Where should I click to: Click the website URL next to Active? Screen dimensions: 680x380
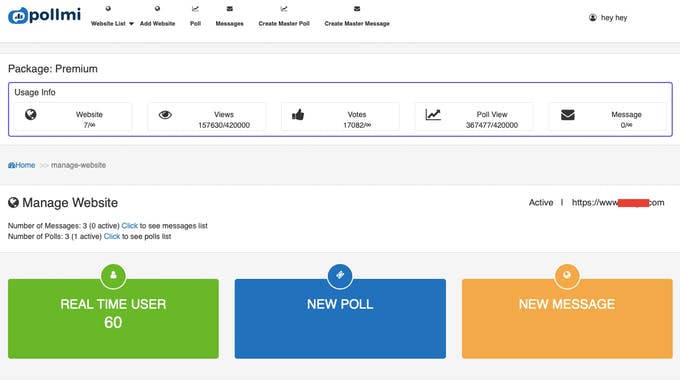(x=618, y=203)
